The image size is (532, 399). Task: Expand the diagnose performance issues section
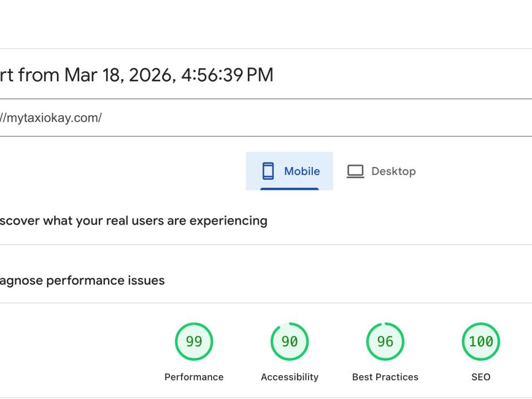tap(82, 280)
